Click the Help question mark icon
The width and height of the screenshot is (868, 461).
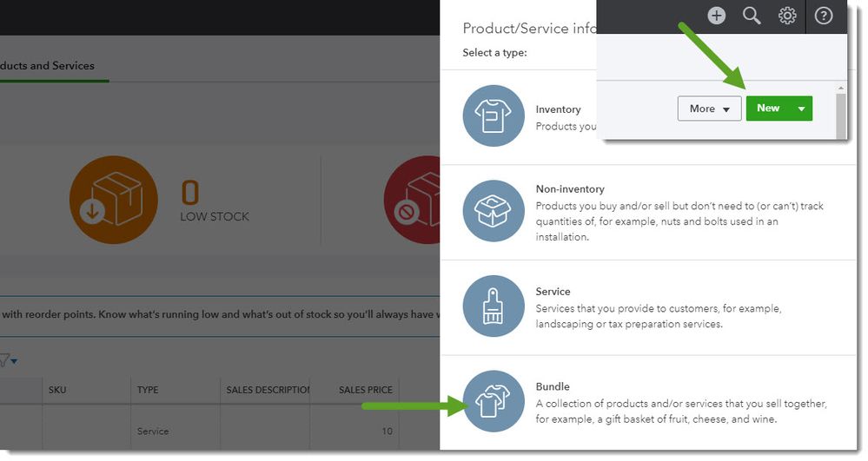(823, 16)
